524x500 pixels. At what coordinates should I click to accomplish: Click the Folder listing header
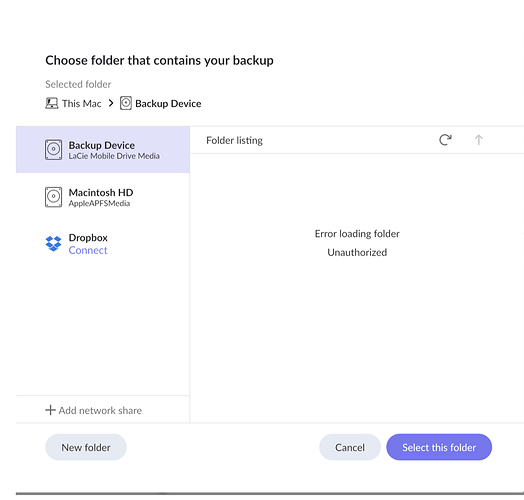pos(234,140)
